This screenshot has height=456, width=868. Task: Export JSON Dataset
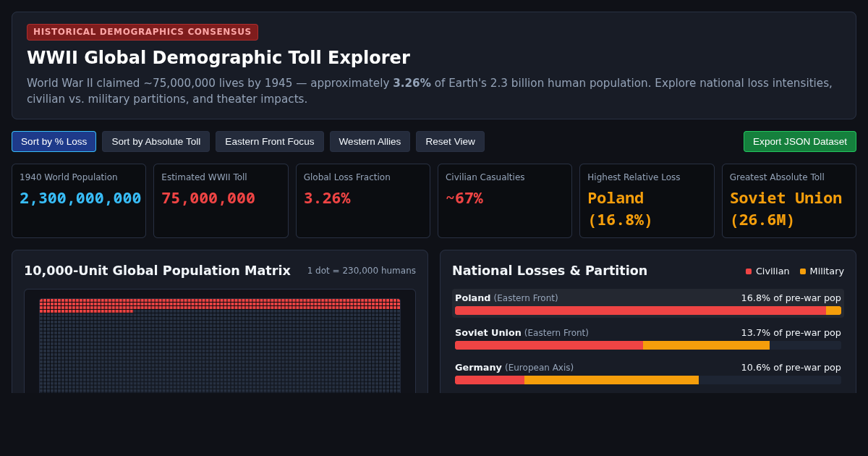(x=799, y=142)
